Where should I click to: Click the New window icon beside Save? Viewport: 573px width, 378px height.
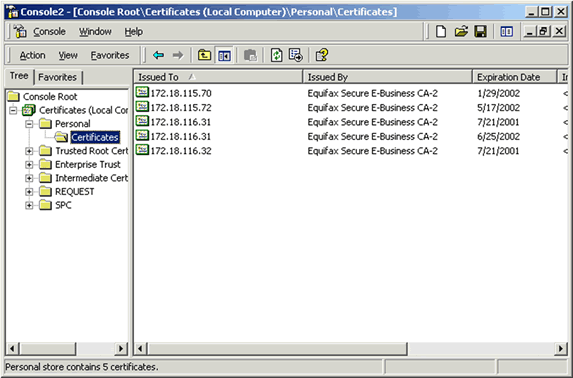pyautogui.click(x=506, y=32)
